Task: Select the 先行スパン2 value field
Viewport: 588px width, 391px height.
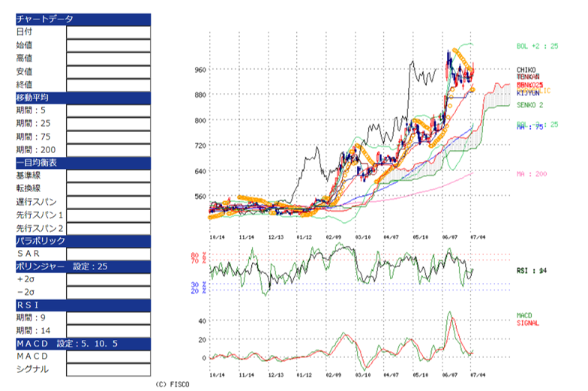Action: tap(108, 228)
